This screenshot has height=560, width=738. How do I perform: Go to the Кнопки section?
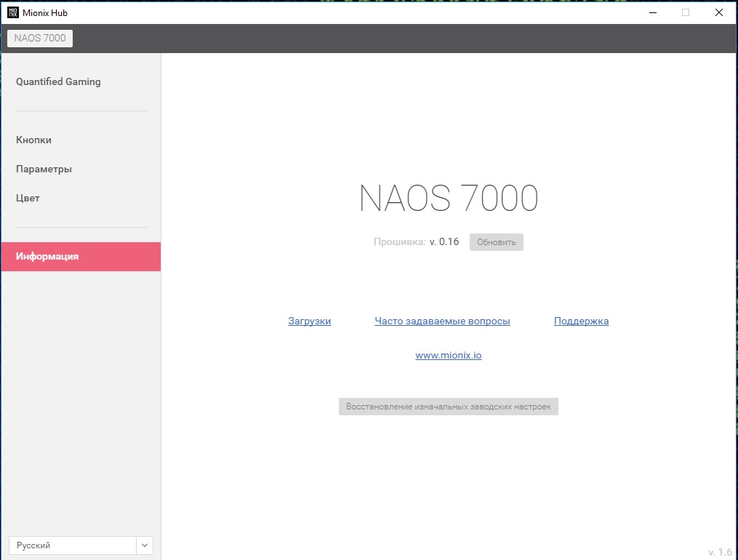point(33,140)
